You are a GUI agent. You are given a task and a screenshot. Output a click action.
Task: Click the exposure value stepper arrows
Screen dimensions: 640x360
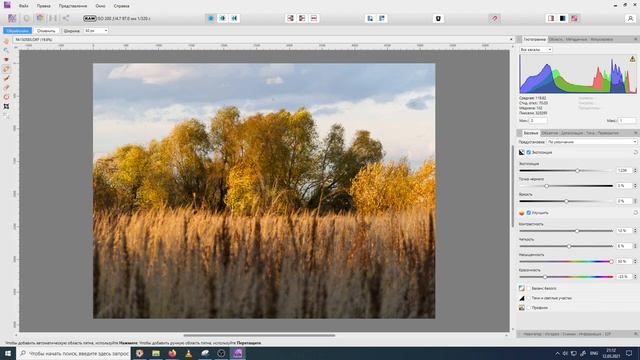pyautogui.click(x=635, y=170)
